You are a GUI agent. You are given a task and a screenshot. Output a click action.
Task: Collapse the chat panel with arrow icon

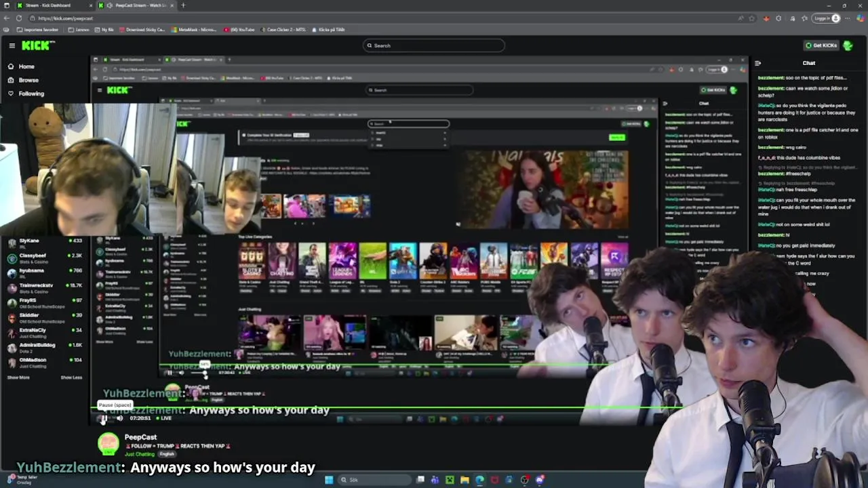(x=757, y=63)
